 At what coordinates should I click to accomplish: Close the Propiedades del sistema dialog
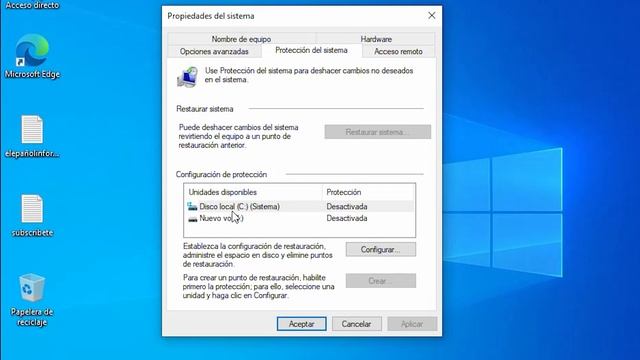tap(431, 16)
